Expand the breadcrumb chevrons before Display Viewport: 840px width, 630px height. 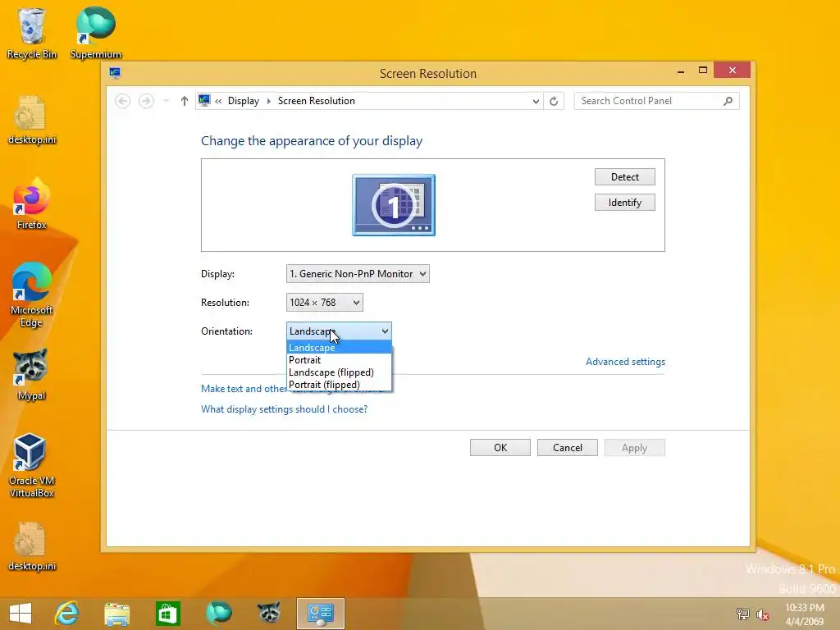pyautogui.click(x=218, y=101)
